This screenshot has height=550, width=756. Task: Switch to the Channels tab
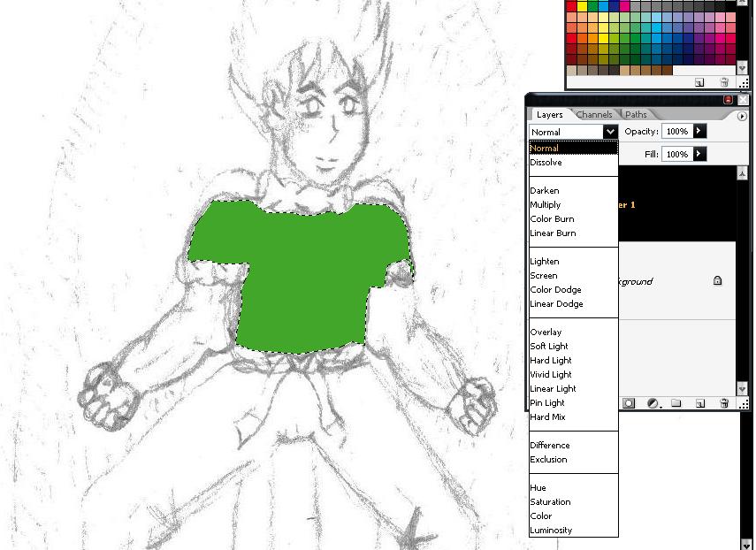point(594,115)
